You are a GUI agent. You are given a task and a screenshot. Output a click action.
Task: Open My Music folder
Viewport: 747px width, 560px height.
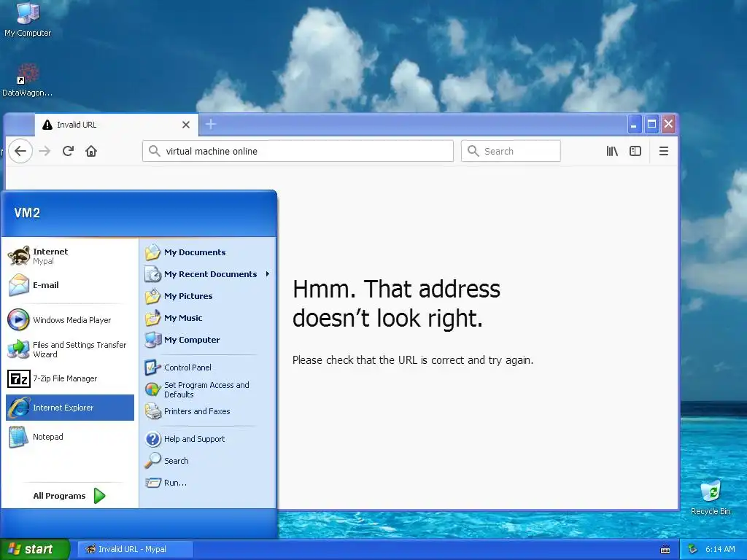pos(207,318)
